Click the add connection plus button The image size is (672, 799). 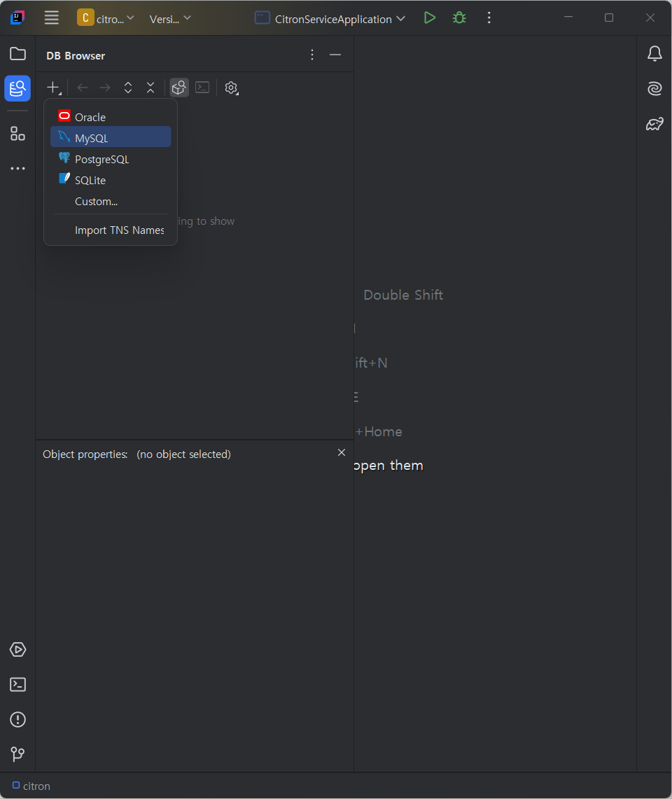[x=53, y=88]
